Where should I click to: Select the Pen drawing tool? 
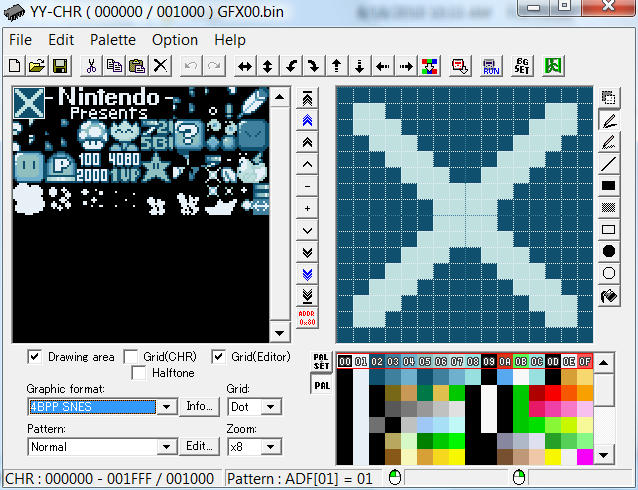(x=609, y=120)
